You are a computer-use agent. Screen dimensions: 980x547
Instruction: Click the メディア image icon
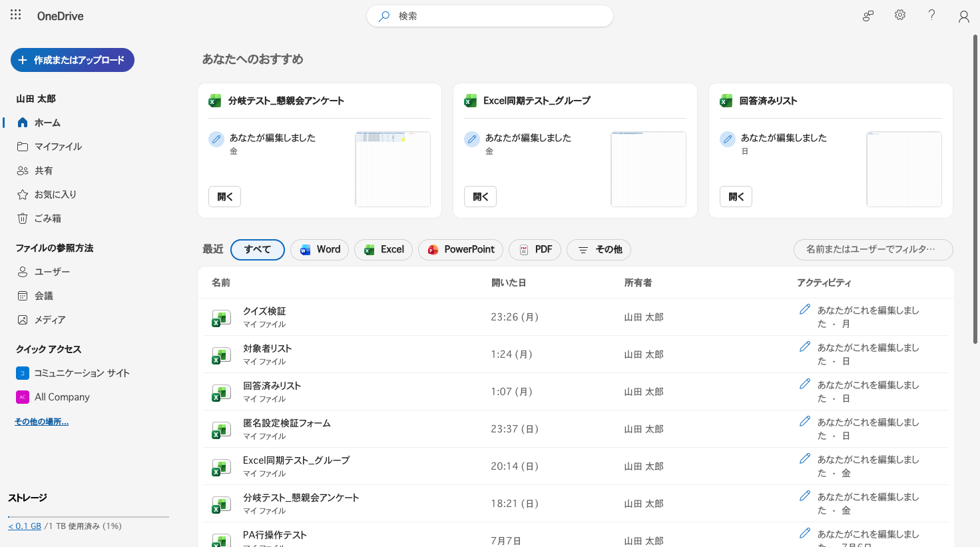tap(23, 320)
